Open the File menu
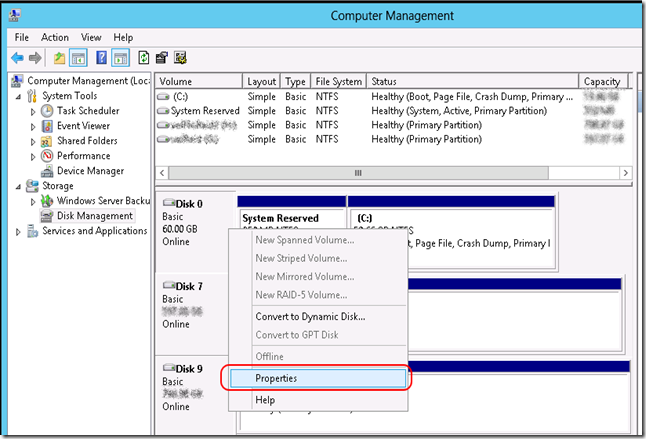Image resolution: width=646 pixels, height=439 pixels. point(21,37)
